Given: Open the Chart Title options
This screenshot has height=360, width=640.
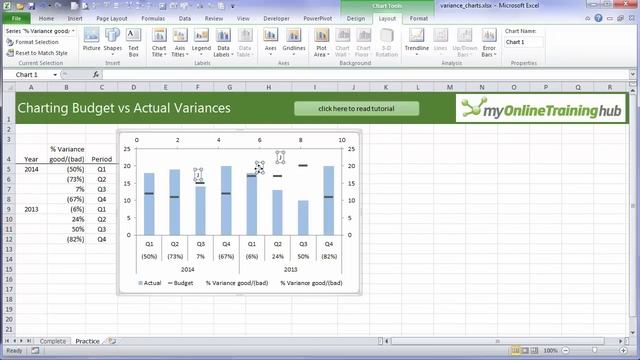Looking at the screenshot, I should 159,42.
